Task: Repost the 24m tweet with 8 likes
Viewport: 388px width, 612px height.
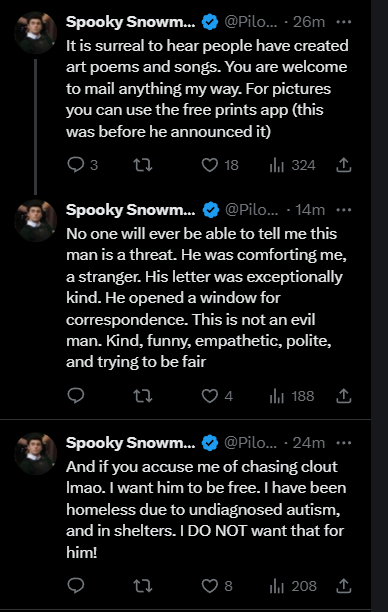Action: pyautogui.click(x=142, y=585)
